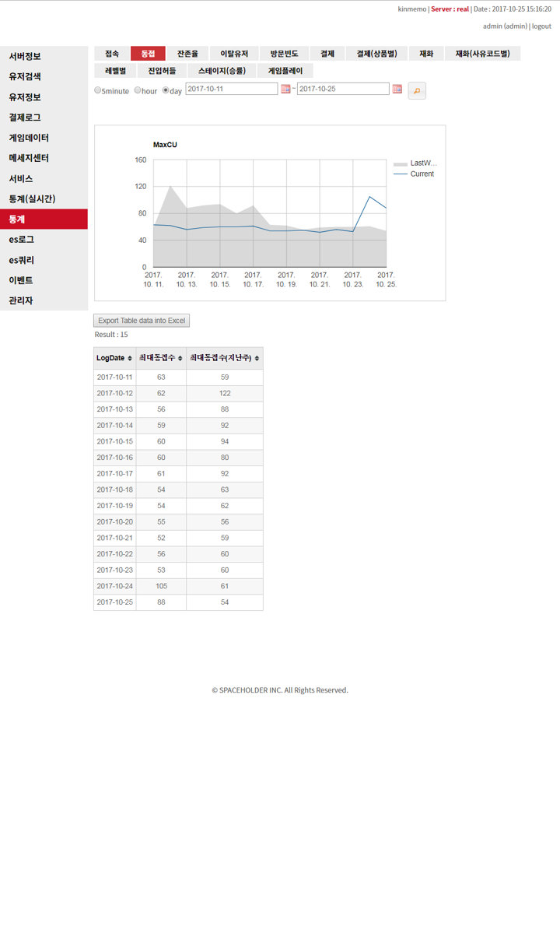Viewport: 560px width, 937px height.
Task: Click the magnifier search button
Action: (x=417, y=91)
